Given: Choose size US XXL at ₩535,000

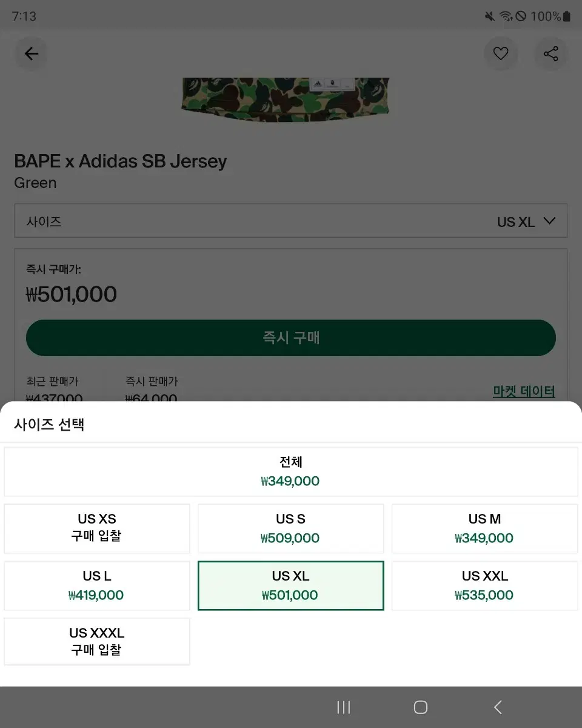Looking at the screenshot, I should click(x=484, y=585).
